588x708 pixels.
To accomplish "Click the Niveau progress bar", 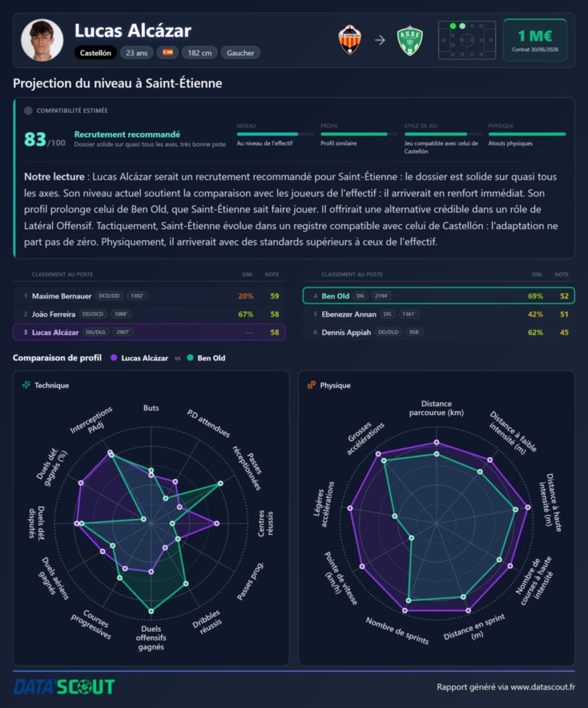I will 275,134.
